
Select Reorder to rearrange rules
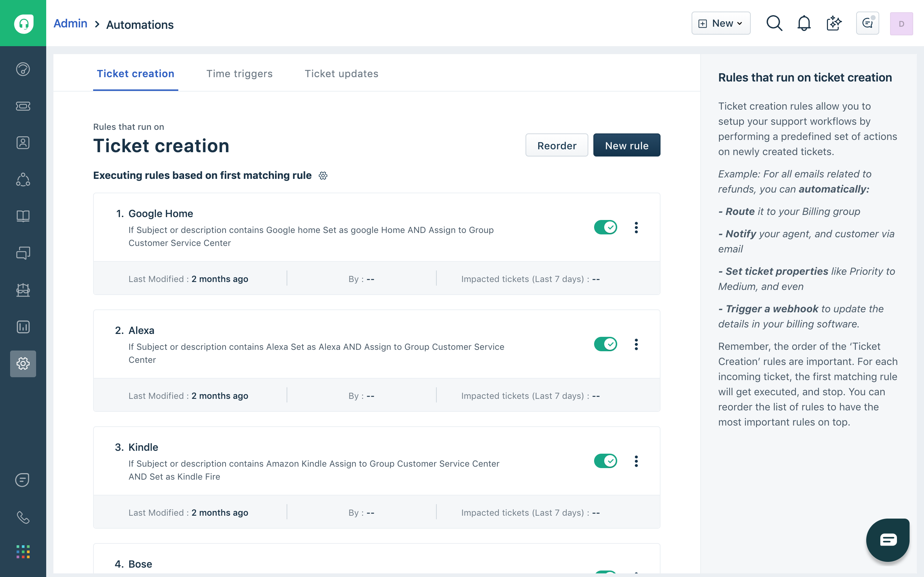coord(556,145)
